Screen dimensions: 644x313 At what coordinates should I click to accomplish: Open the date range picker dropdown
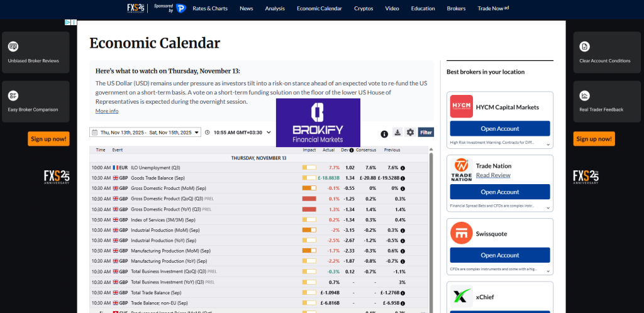tap(146, 133)
